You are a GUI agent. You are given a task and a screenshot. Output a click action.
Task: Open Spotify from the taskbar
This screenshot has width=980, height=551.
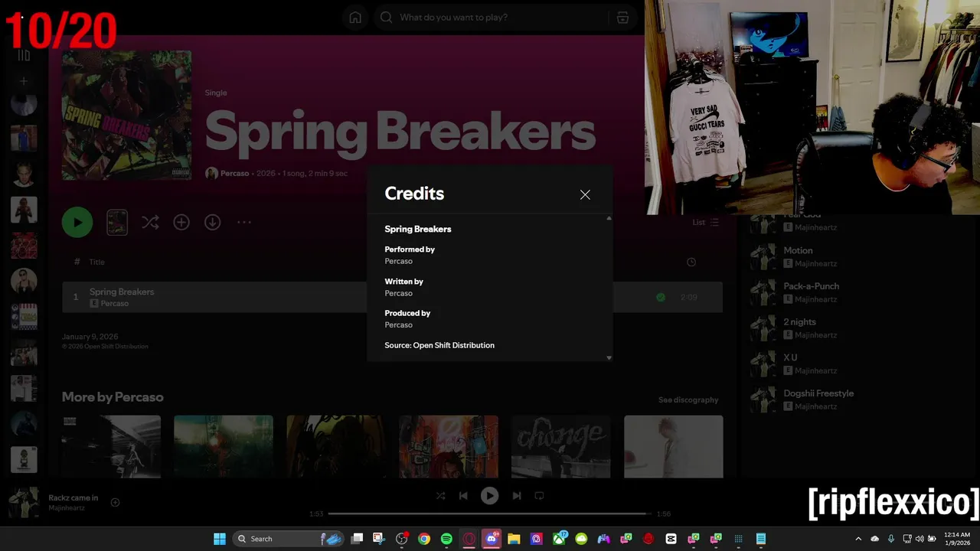[x=446, y=539]
